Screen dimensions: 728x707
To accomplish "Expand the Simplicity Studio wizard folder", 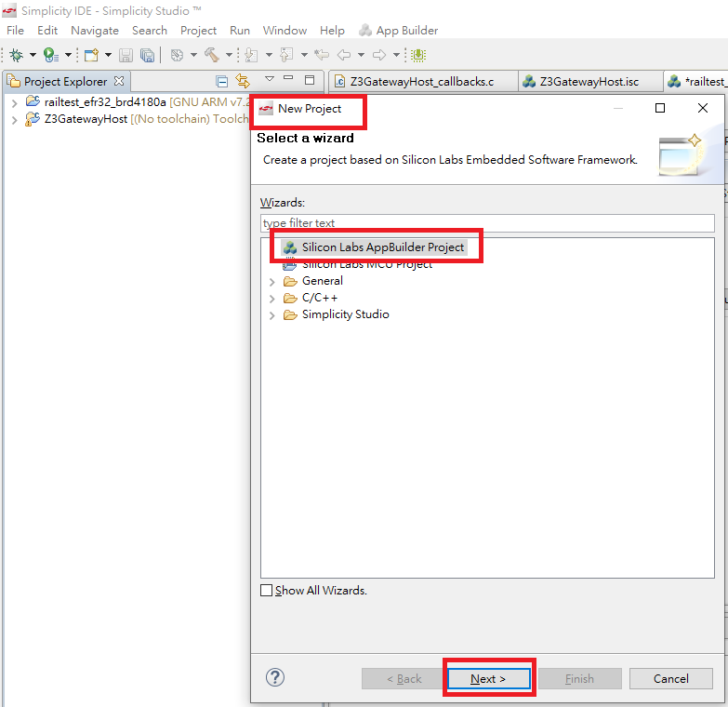I will (x=272, y=315).
